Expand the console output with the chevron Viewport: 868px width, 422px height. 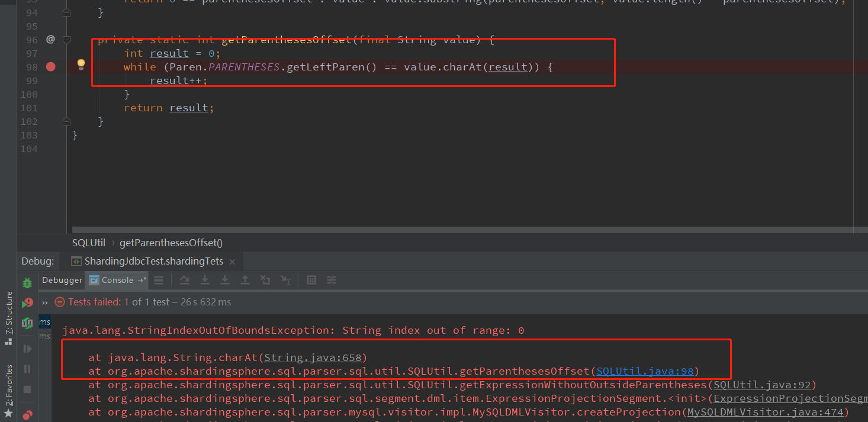(46, 302)
